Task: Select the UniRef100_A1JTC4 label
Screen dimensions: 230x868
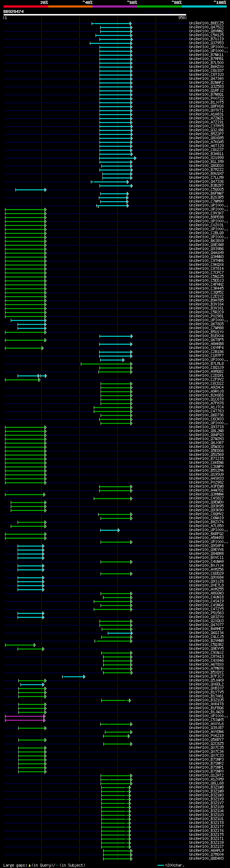Action: click(x=206, y=407)
